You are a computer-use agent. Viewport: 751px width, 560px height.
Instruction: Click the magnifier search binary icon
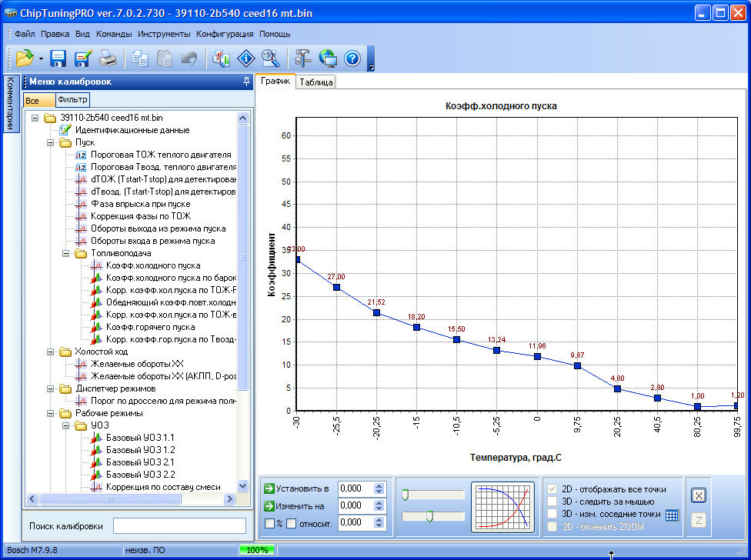(x=269, y=58)
